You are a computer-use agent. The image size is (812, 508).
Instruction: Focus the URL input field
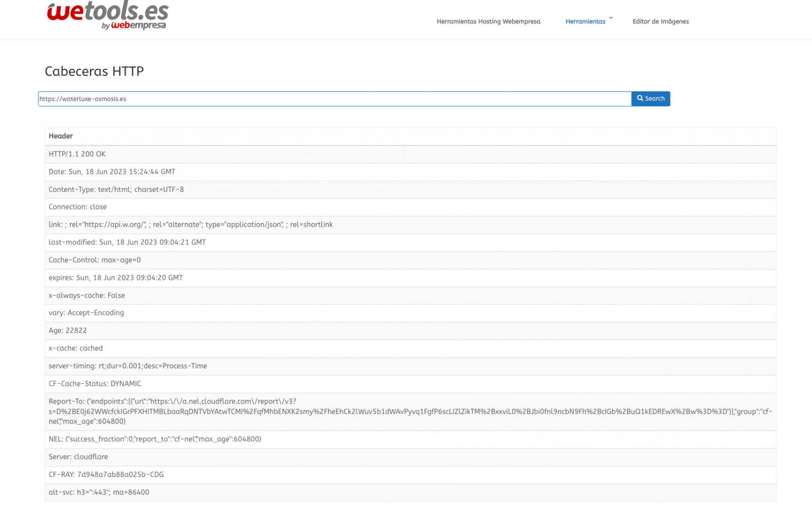335,99
